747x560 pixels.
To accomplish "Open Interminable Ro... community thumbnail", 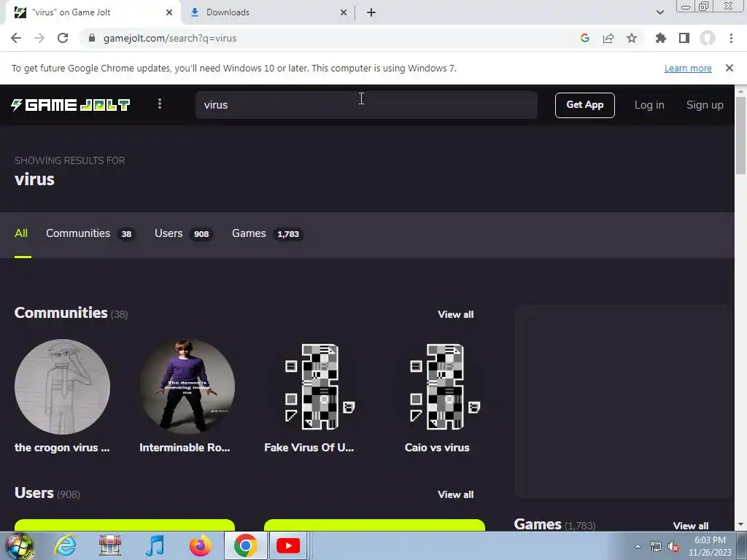I will [187, 386].
